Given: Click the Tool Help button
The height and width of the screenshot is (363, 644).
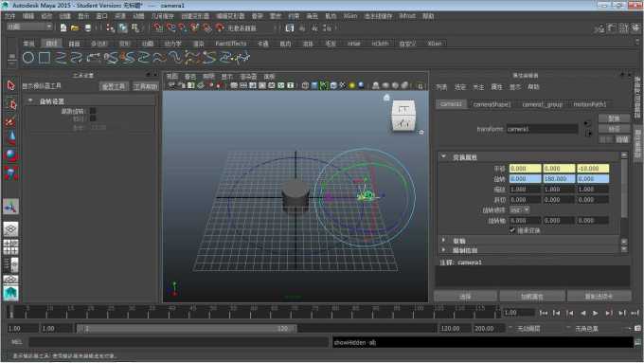Looking at the screenshot, I should pos(145,87).
